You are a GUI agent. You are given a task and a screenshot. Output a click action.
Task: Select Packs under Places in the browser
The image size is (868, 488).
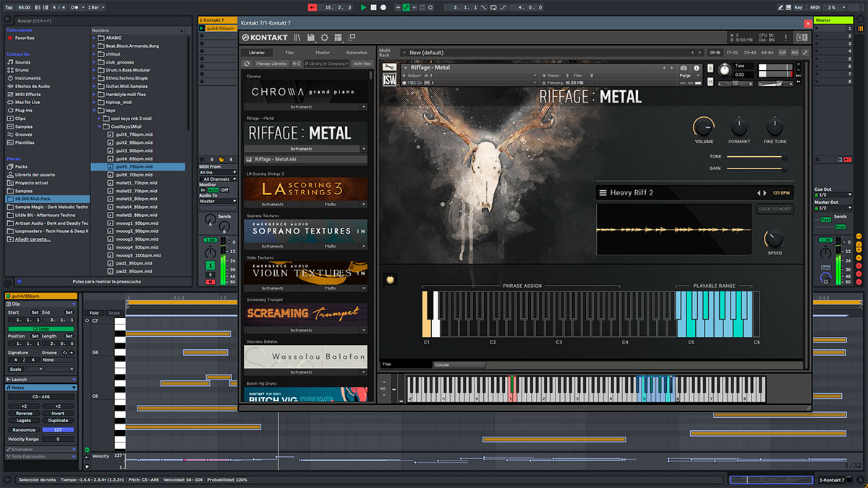[21, 166]
